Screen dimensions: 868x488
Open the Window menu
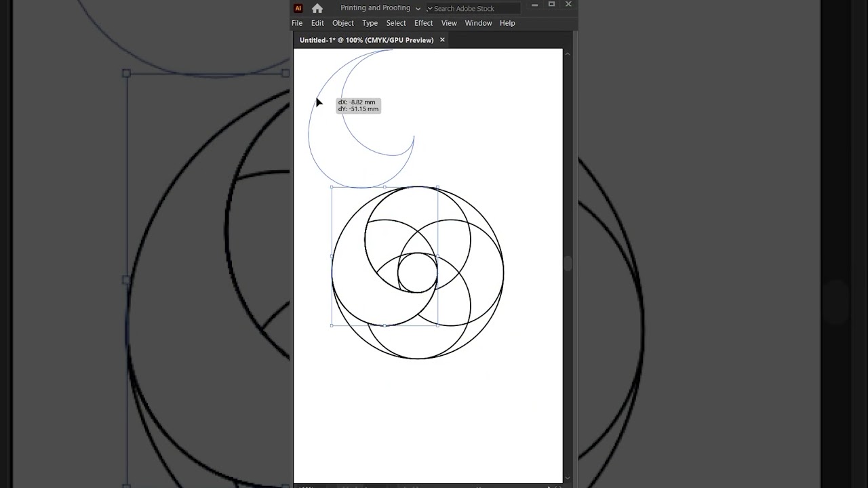point(478,23)
